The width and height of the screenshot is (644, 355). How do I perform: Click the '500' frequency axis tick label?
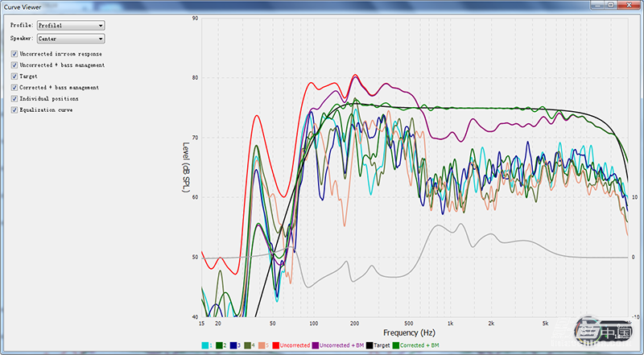(409, 324)
